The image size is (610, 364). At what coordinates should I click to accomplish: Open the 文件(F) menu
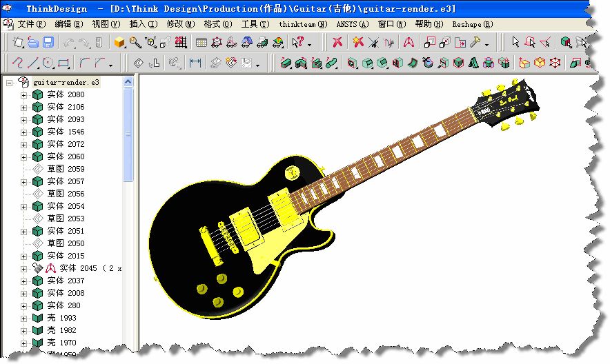pyautogui.click(x=32, y=24)
